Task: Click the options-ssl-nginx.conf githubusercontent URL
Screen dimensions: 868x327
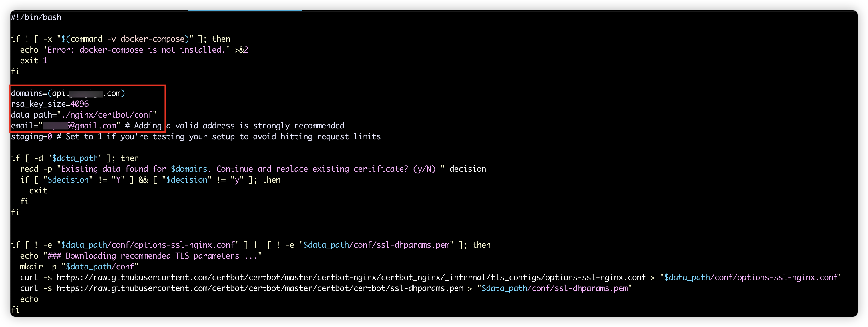Action: [351, 278]
